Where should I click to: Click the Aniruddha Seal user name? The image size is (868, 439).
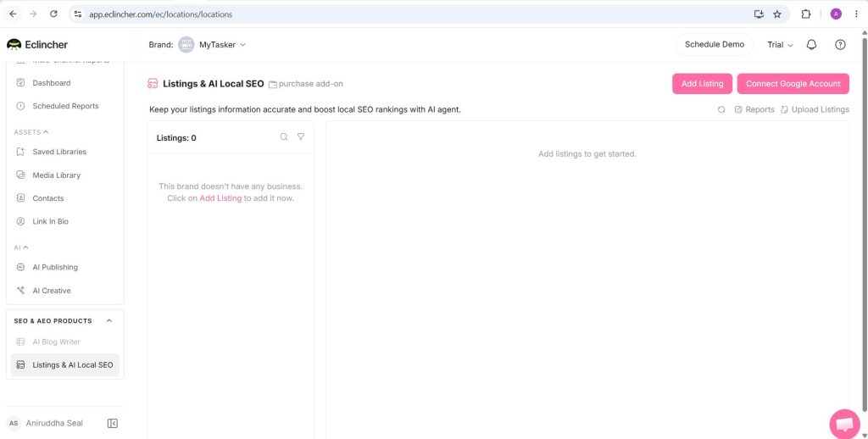coord(54,424)
